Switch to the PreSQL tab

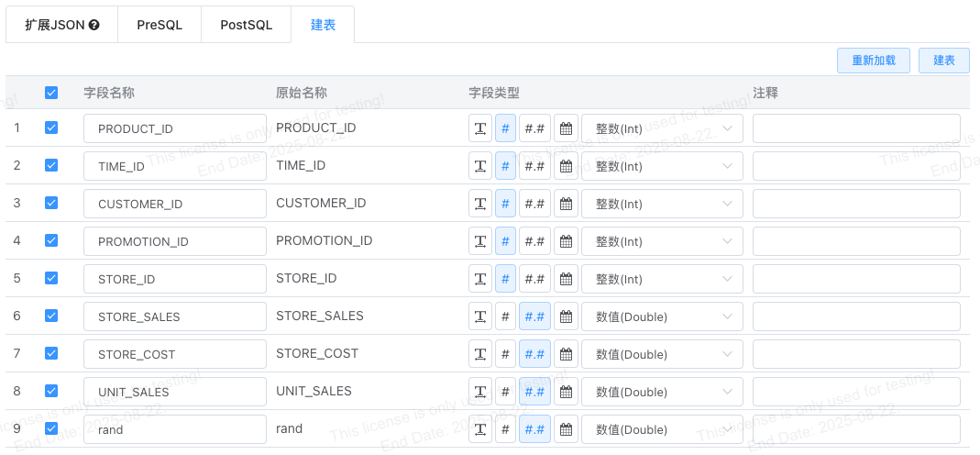(x=160, y=25)
